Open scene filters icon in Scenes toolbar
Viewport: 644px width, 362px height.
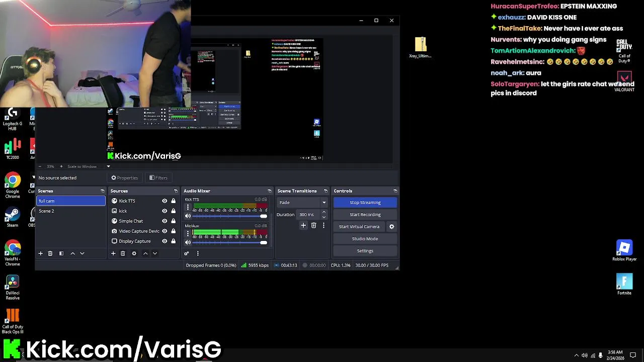(x=61, y=253)
